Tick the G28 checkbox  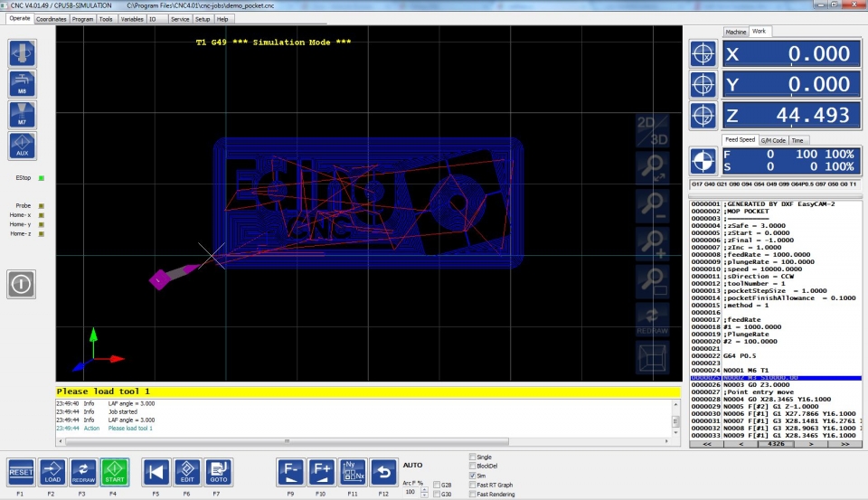click(437, 485)
